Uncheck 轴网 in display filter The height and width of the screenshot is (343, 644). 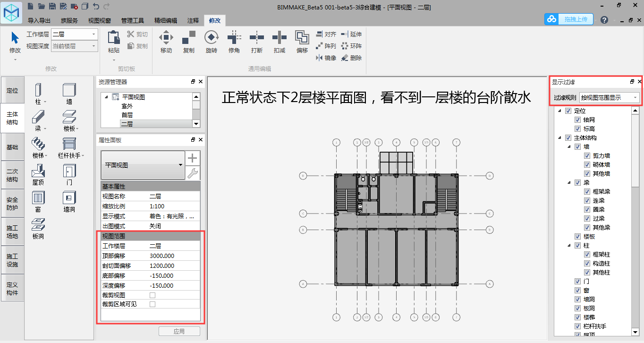click(x=577, y=120)
